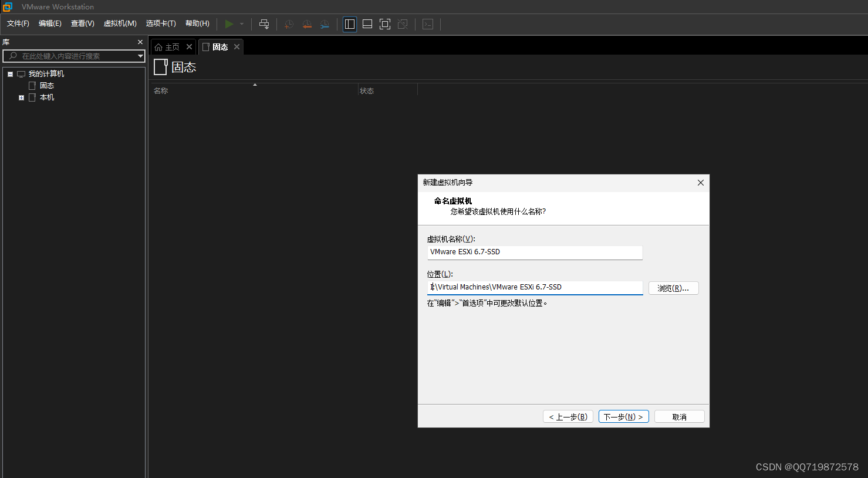Power on the virtual machine with the green play icon
Image resolution: width=868 pixels, height=478 pixels.
tap(229, 24)
